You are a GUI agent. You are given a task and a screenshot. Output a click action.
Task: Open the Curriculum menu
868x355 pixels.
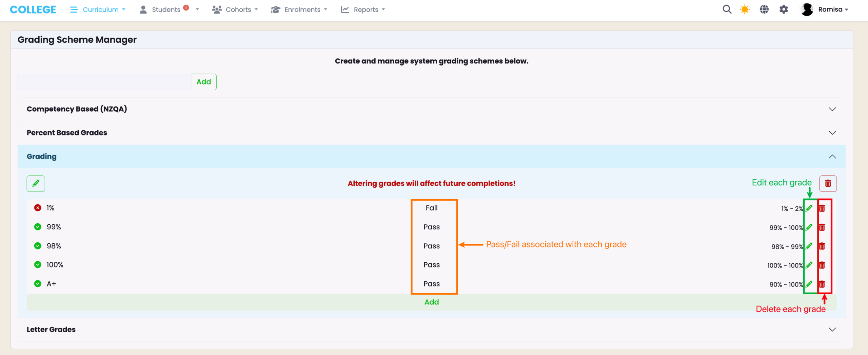coord(98,10)
